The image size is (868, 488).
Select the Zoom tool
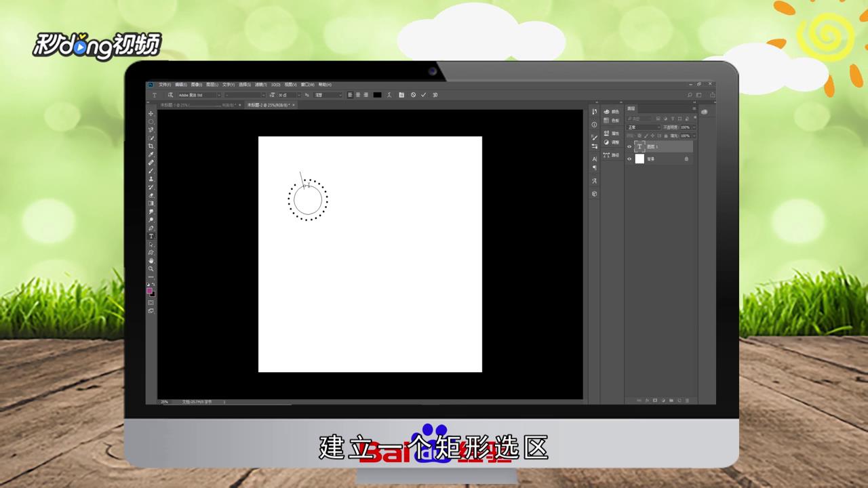150,269
